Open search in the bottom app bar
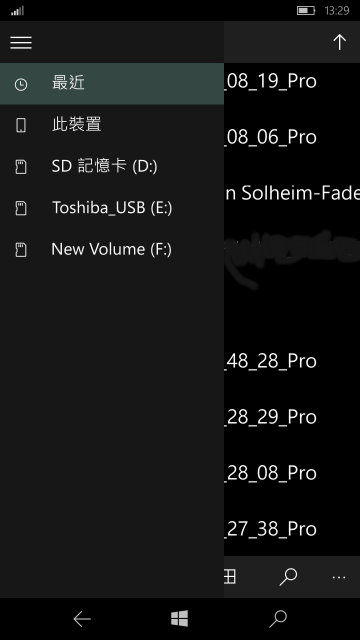Image resolution: width=360 pixels, height=640 pixels. 288,577
